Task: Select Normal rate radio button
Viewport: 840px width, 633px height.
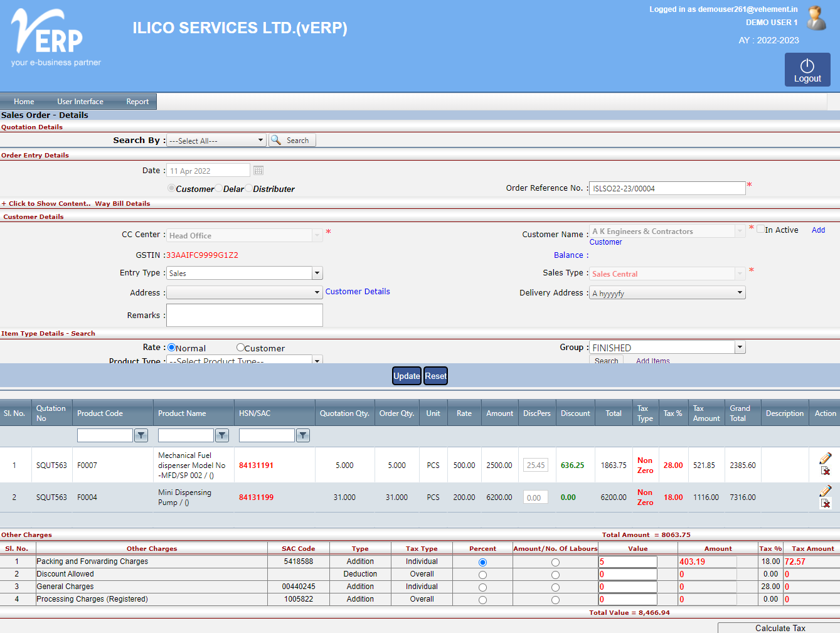Action: point(171,347)
